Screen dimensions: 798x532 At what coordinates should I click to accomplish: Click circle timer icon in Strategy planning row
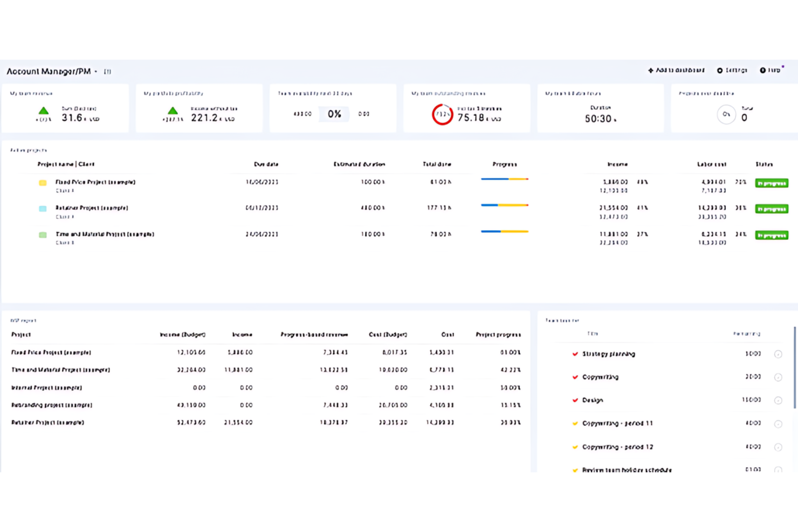pos(778,354)
